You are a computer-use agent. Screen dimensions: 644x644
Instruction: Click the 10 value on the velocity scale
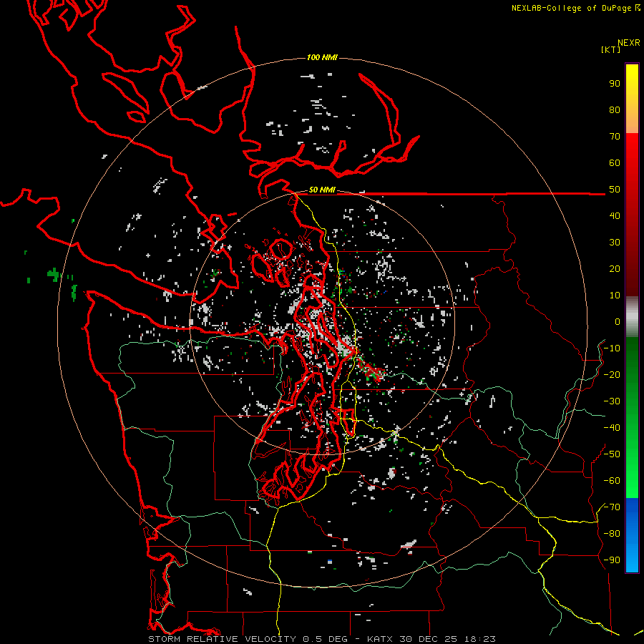[615, 296]
